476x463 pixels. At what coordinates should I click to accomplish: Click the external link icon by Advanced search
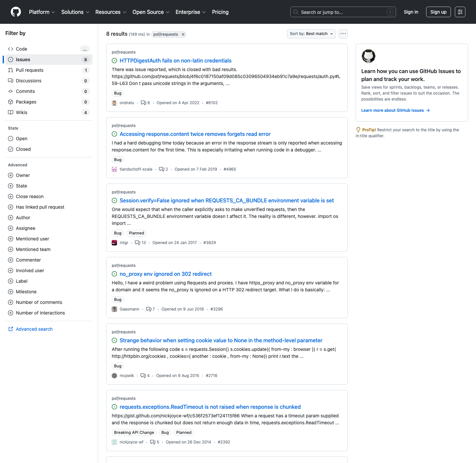[11, 329]
